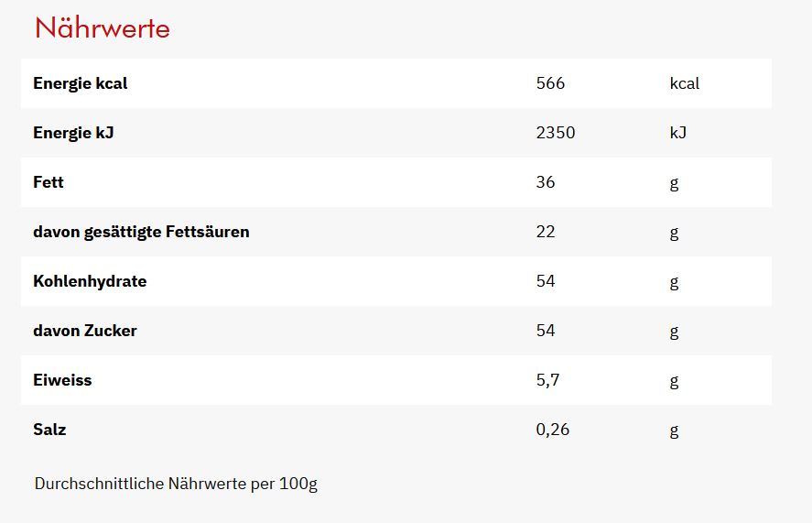This screenshot has height=523, width=812.
Task: Select the davon Zucker row label
Action: pyautogui.click(x=85, y=331)
